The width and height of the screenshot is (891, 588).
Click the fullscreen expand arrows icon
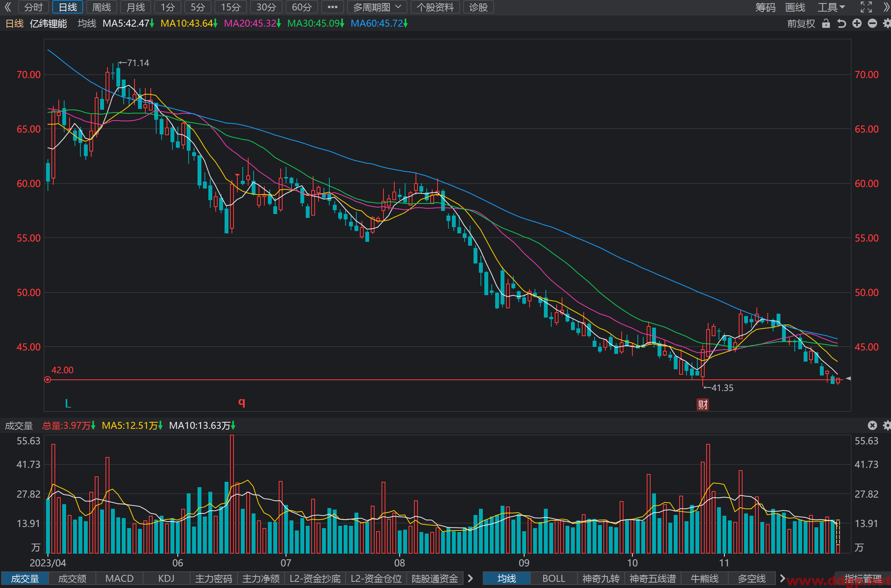(866, 7)
